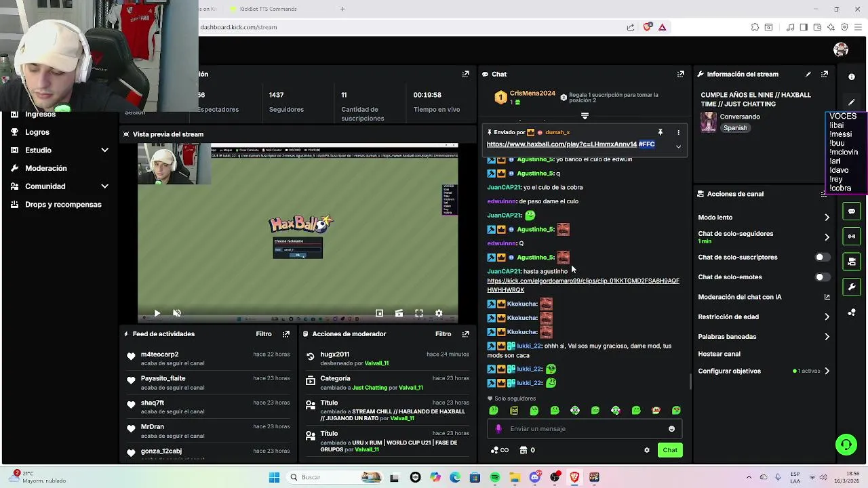Play the stream preview
Screen dimensions: 868x488
[x=157, y=313]
